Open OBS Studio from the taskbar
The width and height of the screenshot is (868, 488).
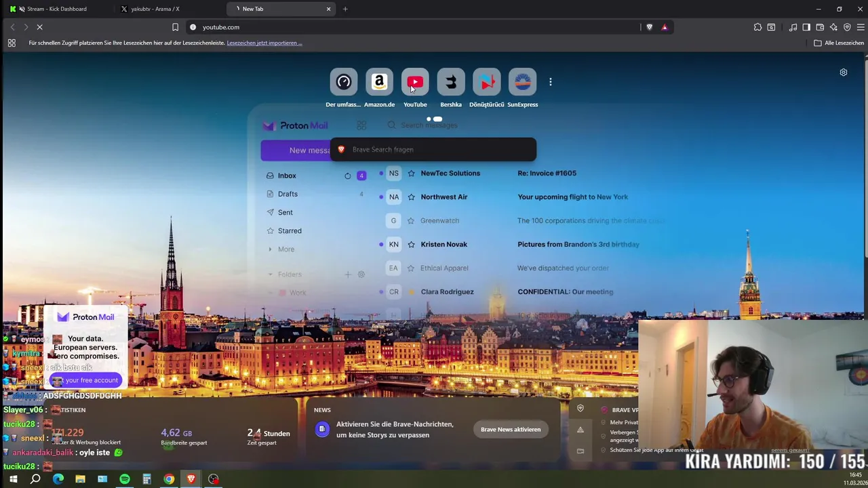coord(214,479)
